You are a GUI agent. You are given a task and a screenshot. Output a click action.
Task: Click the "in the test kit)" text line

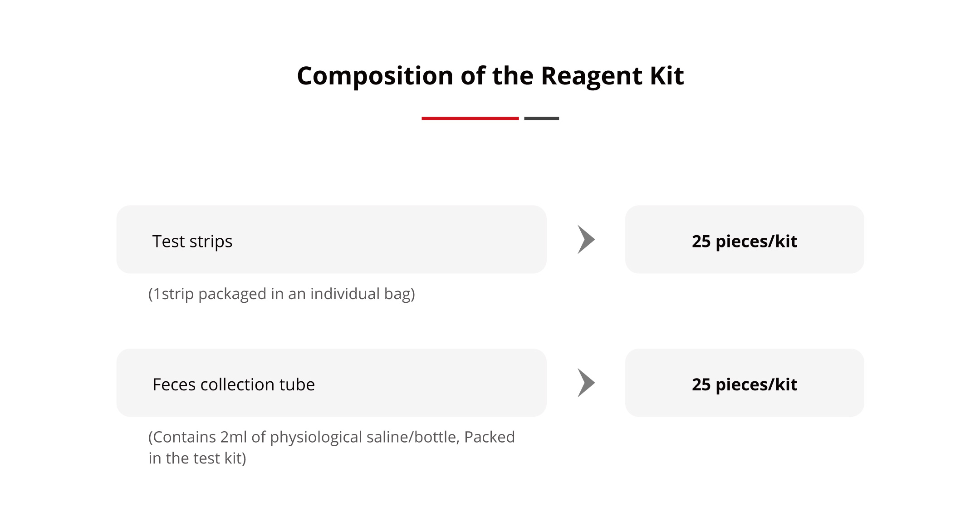[197, 458]
